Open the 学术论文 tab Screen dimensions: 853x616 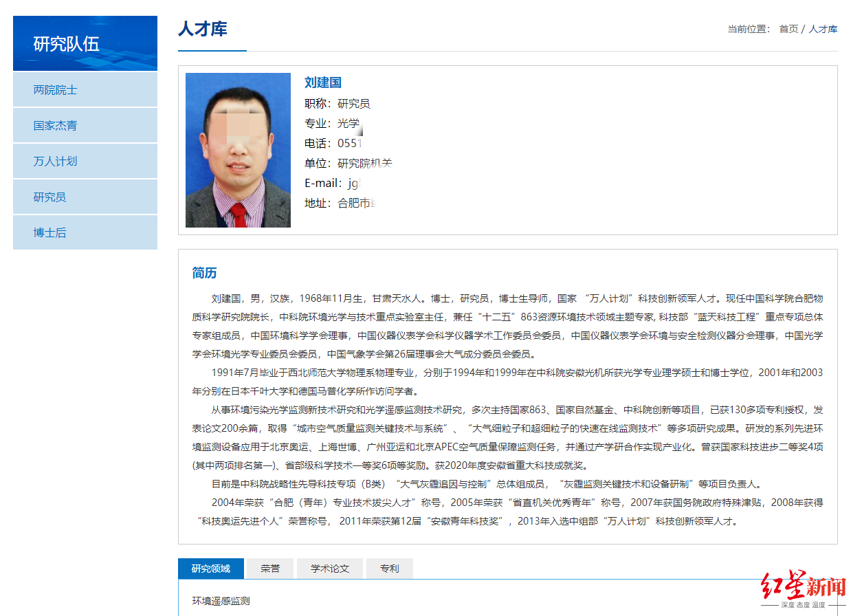click(x=329, y=569)
